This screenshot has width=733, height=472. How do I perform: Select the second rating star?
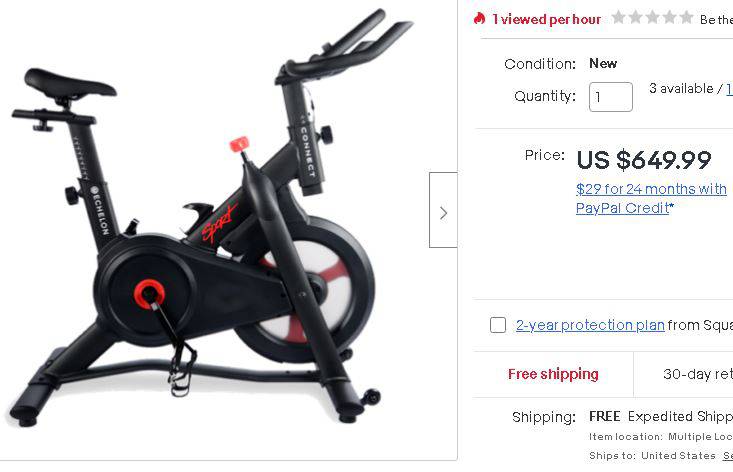(635, 17)
